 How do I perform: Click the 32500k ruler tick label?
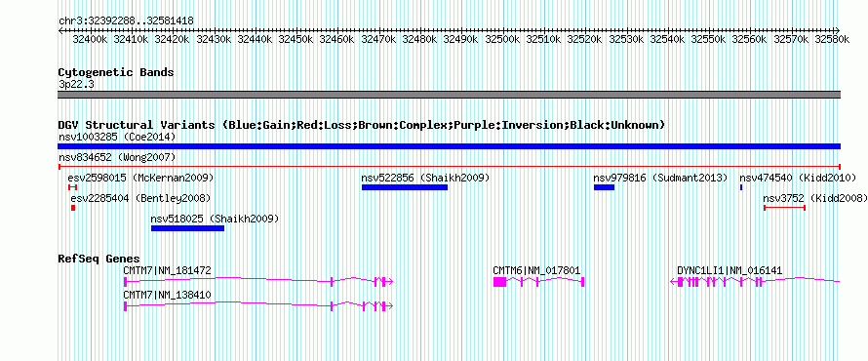pyautogui.click(x=503, y=39)
